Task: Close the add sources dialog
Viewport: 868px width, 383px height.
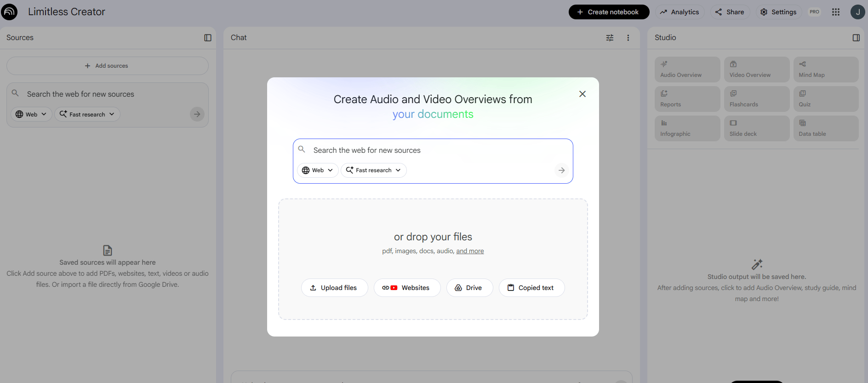Action: coord(582,94)
